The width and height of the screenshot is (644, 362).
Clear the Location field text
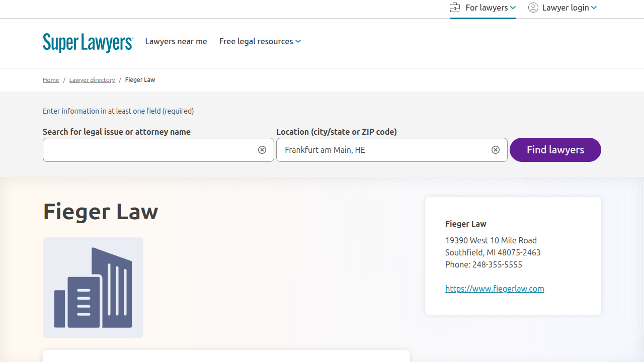(x=496, y=150)
